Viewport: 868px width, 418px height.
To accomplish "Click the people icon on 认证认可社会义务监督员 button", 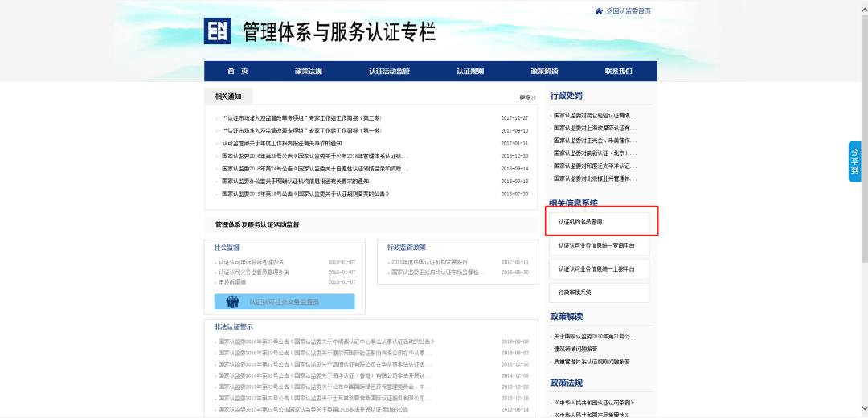I will [232, 301].
